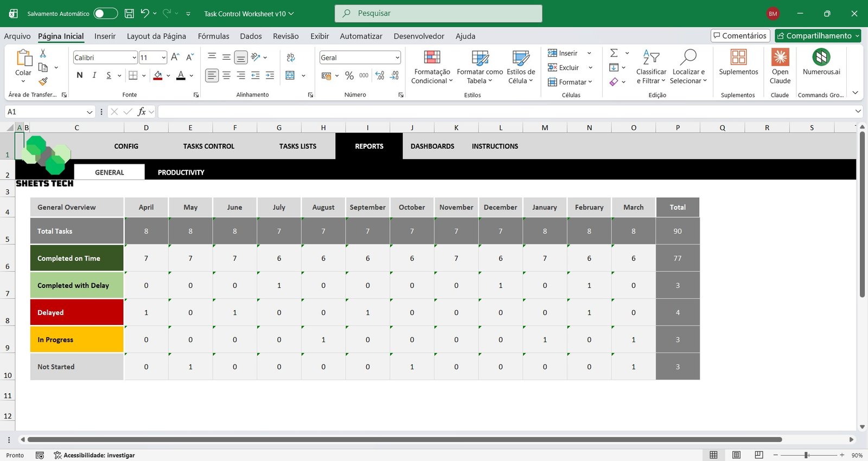Viewport: 868px width, 461px height.
Task: Open the Suplementos add-ins button
Action: 738,62
